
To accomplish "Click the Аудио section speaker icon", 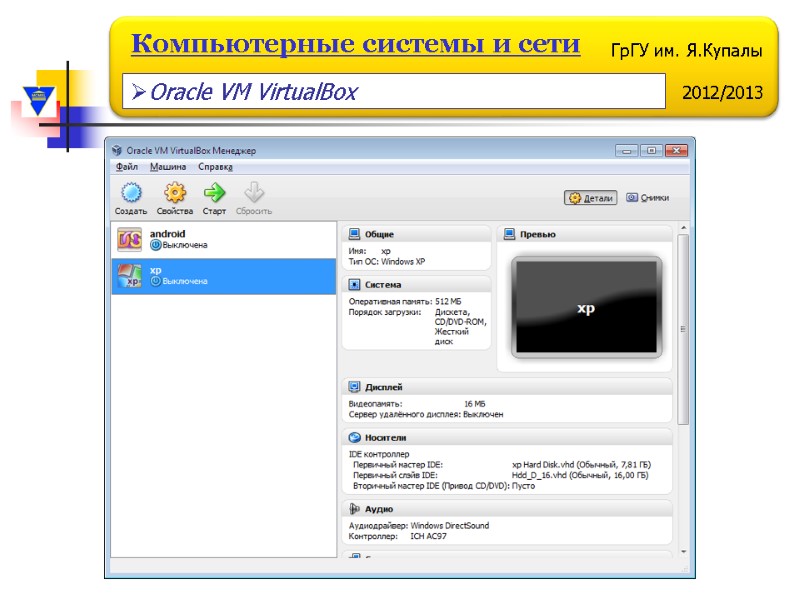I will 354,509.
